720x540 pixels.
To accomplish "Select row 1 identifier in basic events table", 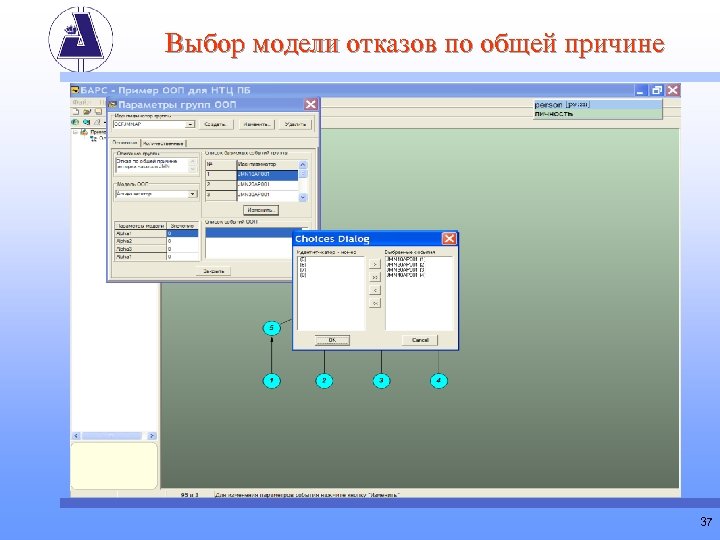I will point(267,174).
